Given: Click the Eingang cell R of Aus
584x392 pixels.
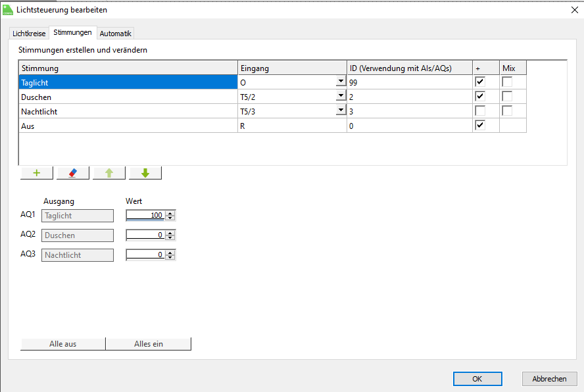Looking at the screenshot, I should [293, 126].
